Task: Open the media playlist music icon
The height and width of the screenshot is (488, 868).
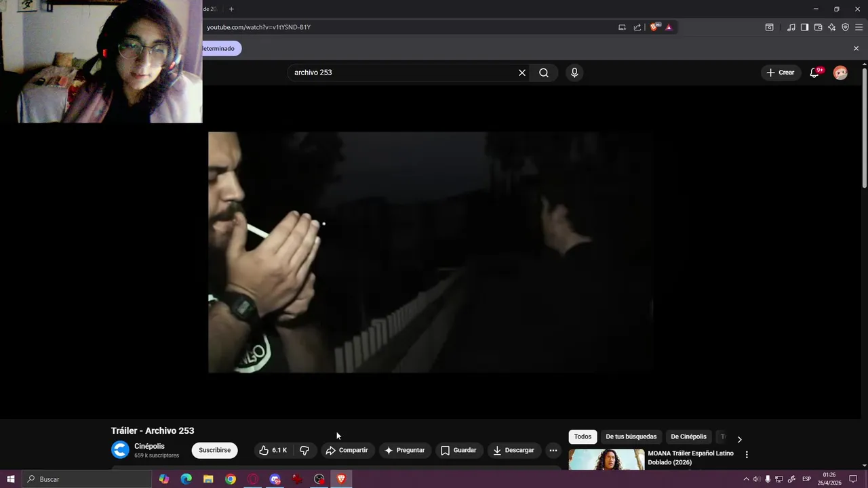Action: click(x=791, y=27)
